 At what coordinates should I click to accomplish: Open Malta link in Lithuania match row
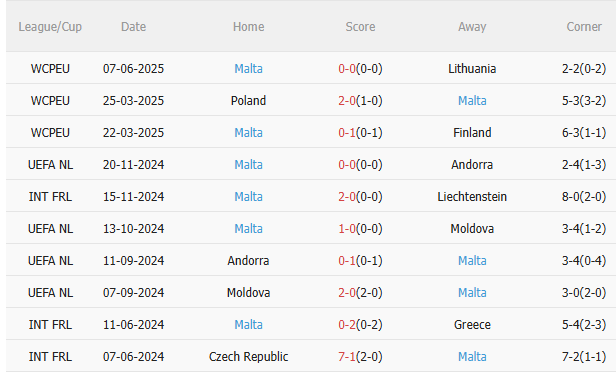tap(248, 69)
